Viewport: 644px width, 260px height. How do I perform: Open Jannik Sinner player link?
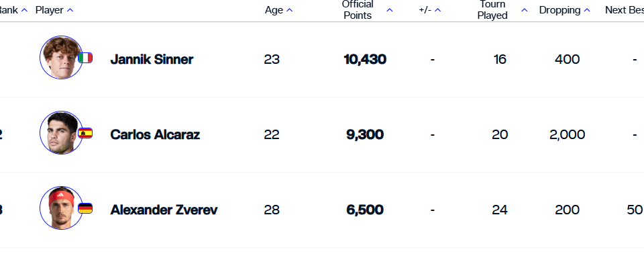[x=152, y=60]
